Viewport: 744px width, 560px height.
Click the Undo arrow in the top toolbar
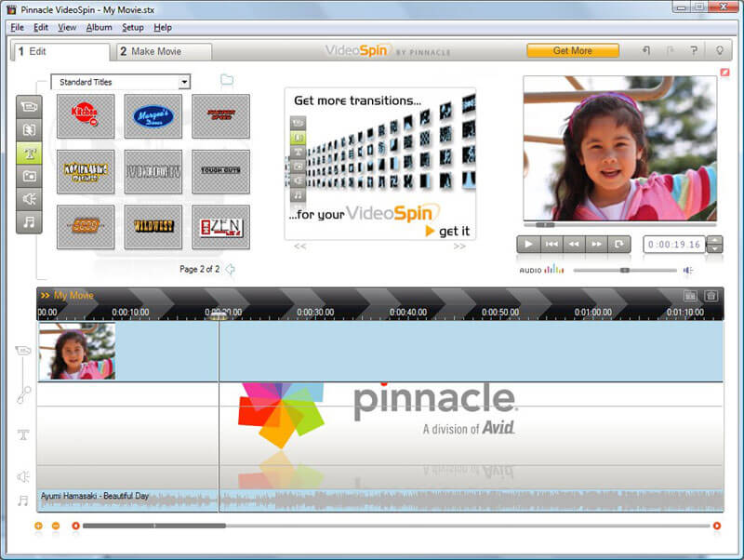pos(647,50)
